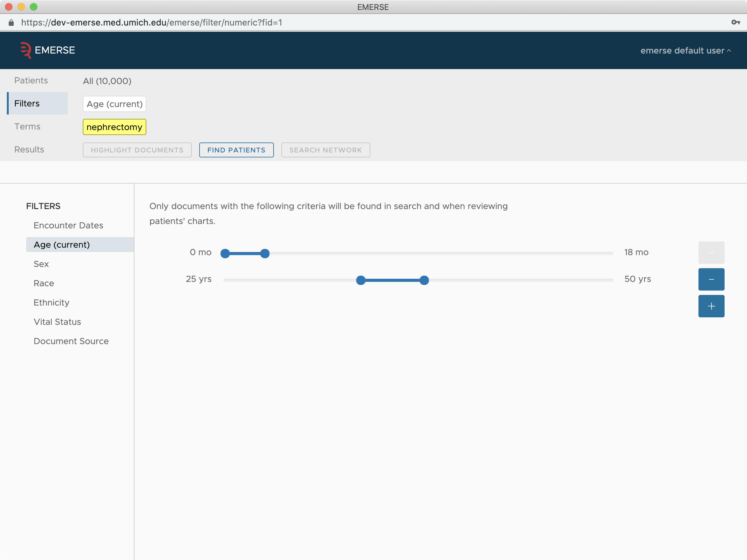Select the Sex filter option
The width and height of the screenshot is (747, 560).
41,264
